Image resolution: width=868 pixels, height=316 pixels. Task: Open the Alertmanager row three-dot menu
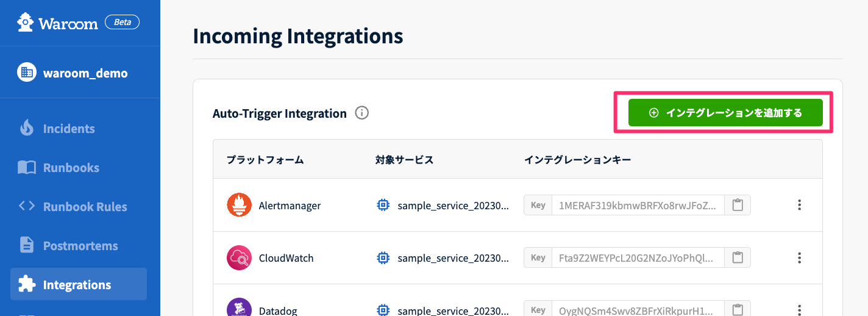pyautogui.click(x=800, y=205)
